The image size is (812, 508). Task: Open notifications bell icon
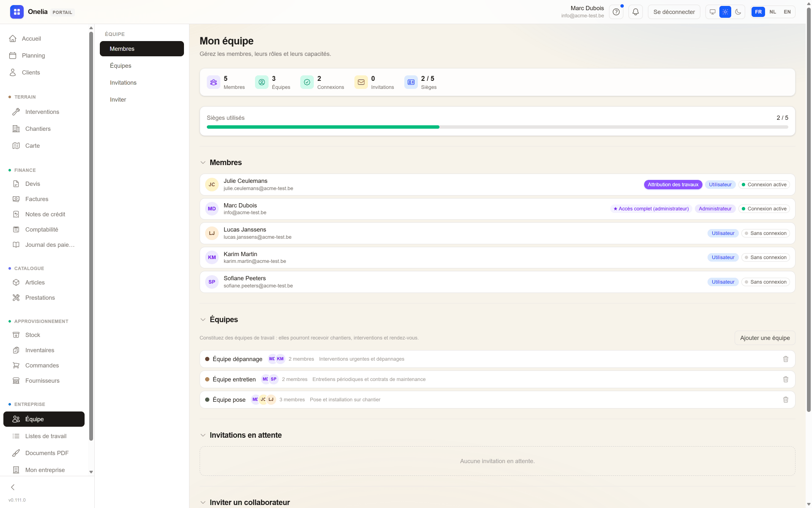click(636, 12)
